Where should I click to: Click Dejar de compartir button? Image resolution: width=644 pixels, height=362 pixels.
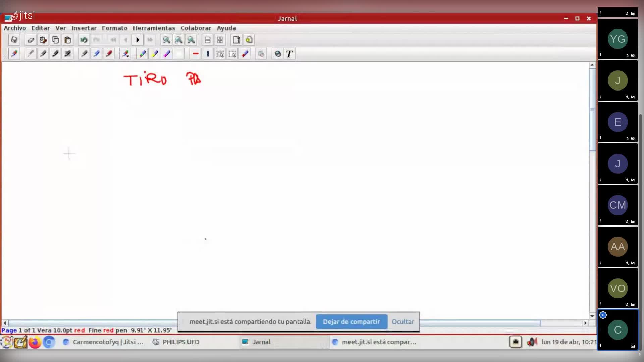pyautogui.click(x=351, y=322)
